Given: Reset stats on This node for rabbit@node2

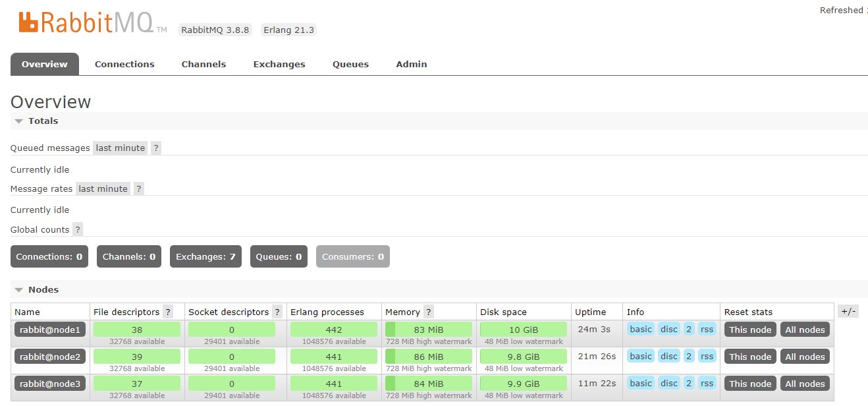Looking at the screenshot, I should (749, 357).
